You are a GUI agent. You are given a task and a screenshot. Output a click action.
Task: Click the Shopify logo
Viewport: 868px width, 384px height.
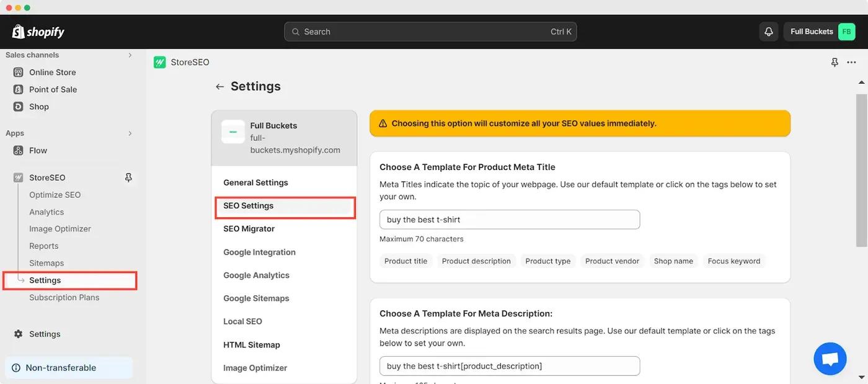tap(38, 32)
